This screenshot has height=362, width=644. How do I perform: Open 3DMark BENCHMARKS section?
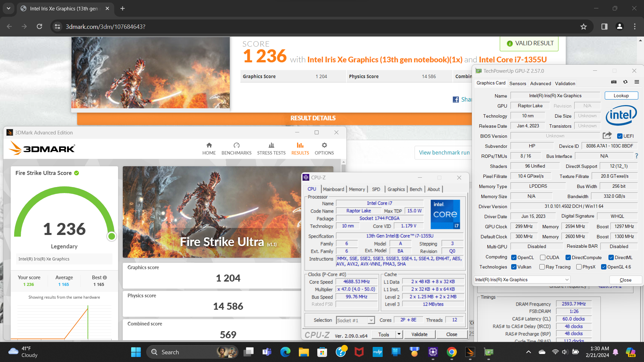[x=236, y=149]
